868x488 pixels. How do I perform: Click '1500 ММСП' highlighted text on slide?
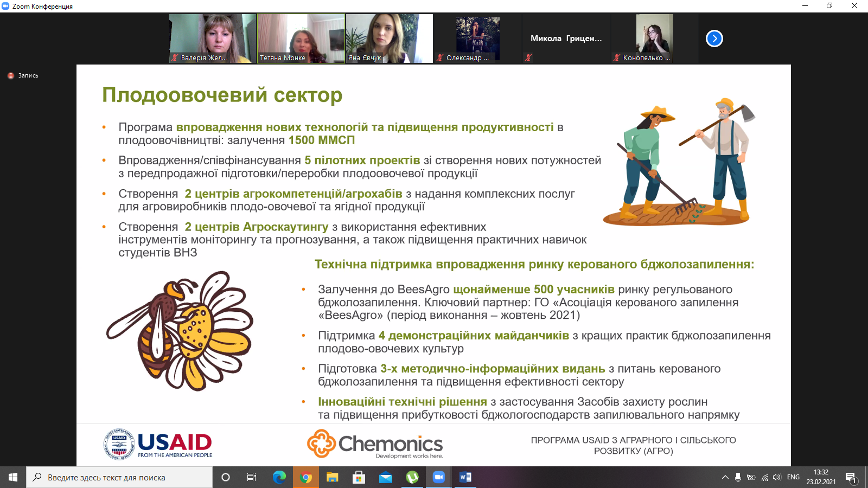coord(322,140)
